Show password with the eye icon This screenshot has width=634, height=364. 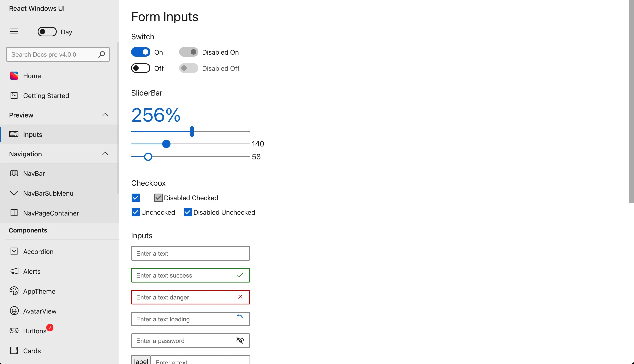tap(240, 340)
